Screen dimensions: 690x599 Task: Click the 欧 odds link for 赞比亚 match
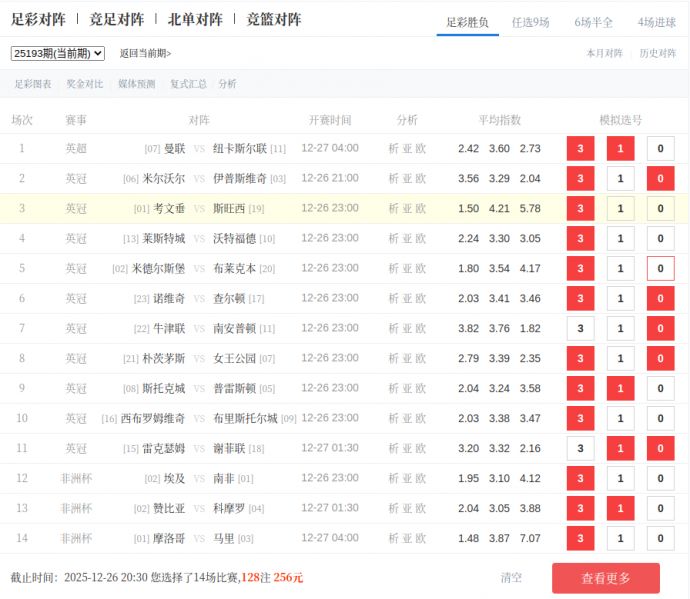(x=421, y=509)
